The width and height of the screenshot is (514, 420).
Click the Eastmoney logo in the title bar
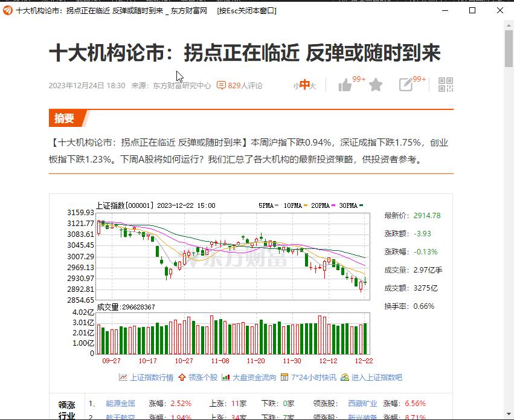tap(7, 10)
